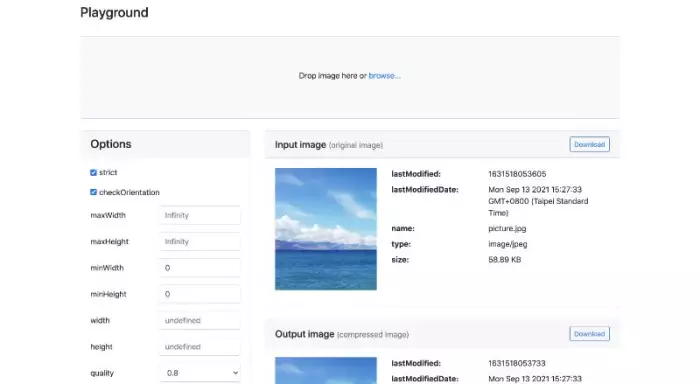700x384 pixels.
Task: Click the output image thumbnail
Action: tap(326, 371)
